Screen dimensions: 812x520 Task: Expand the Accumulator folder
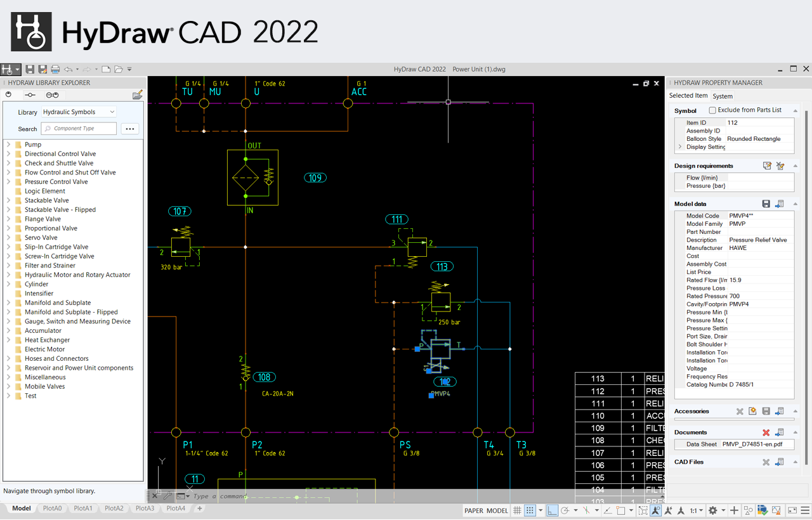(x=8, y=331)
